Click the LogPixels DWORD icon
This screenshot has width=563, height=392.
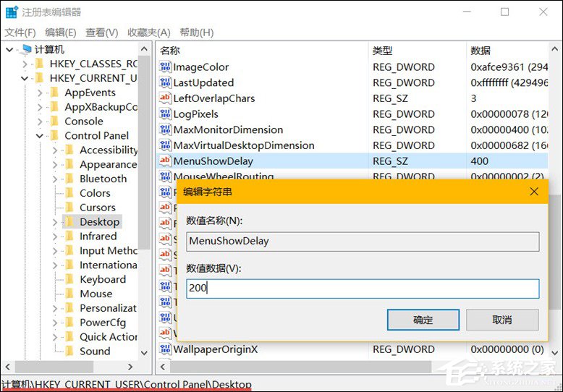pos(165,114)
